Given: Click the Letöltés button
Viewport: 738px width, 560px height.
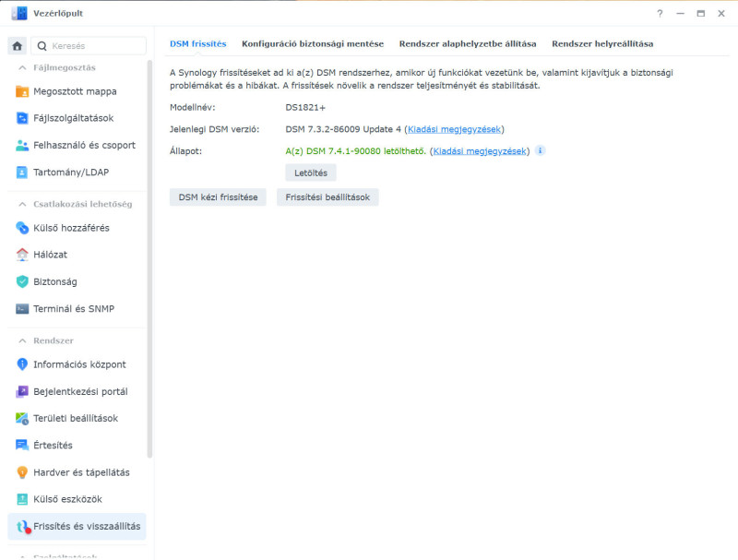Looking at the screenshot, I should point(311,173).
